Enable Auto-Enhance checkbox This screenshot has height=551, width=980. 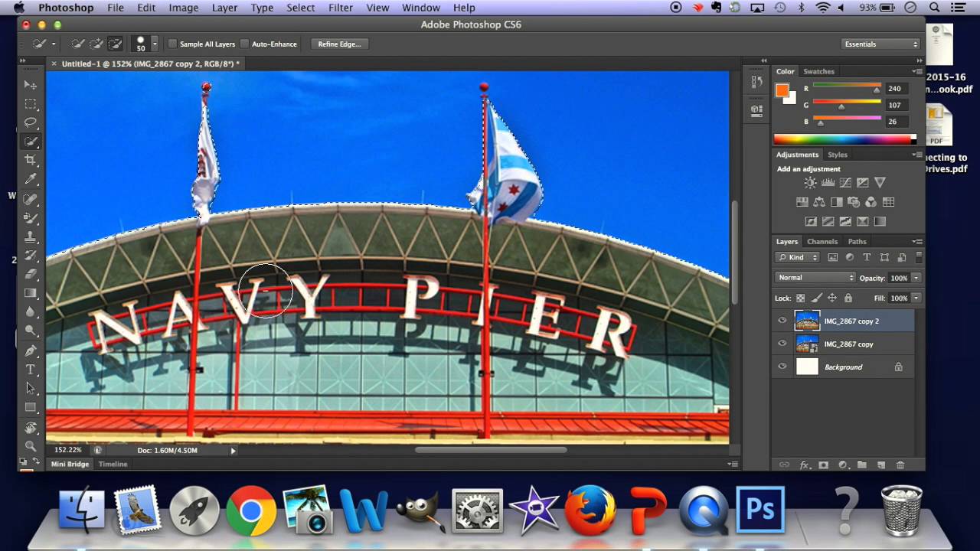[x=244, y=44]
